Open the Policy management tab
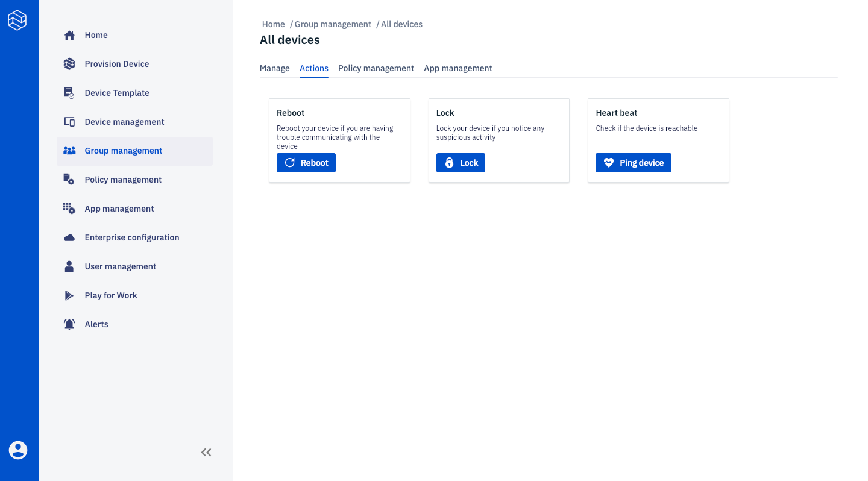 (376, 68)
